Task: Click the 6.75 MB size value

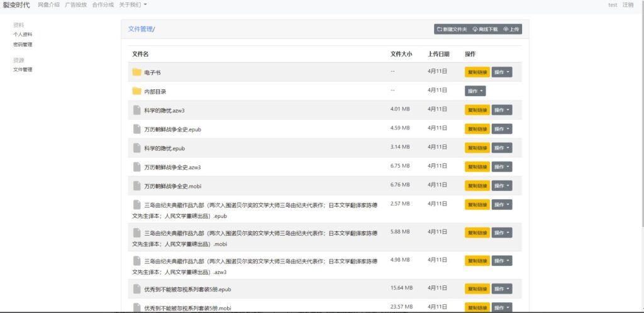Action: [400, 166]
